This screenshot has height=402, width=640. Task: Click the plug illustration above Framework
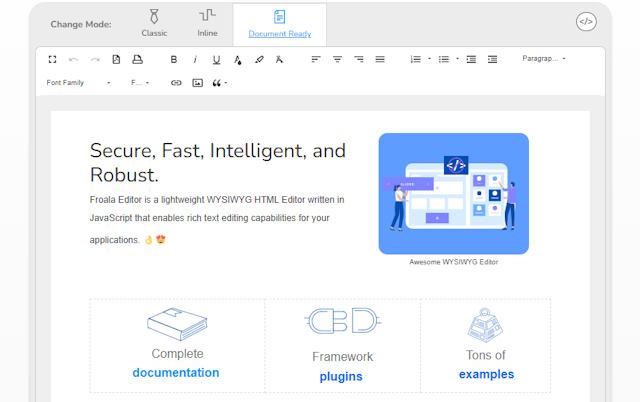[342, 321]
